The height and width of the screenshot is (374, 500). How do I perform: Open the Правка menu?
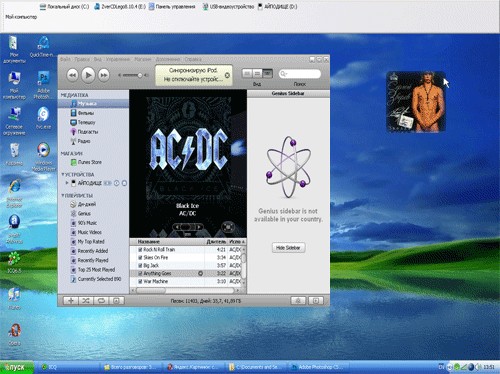click(x=82, y=59)
